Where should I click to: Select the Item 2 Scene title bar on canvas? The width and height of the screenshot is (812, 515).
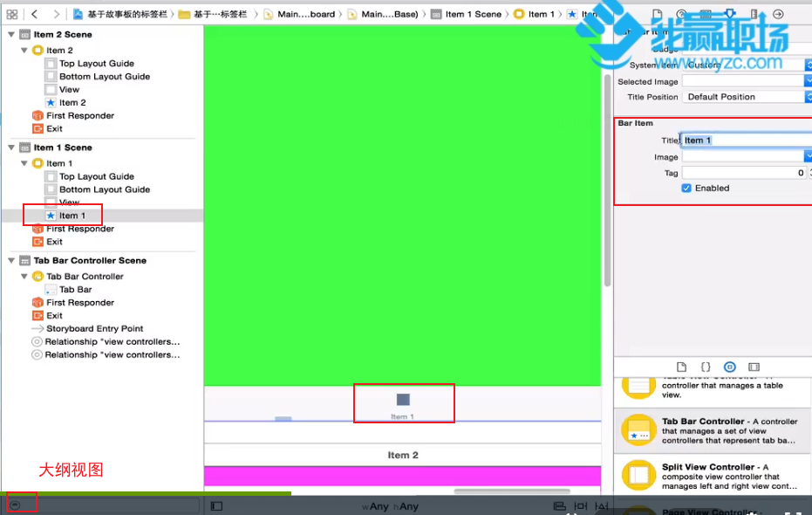click(402, 455)
